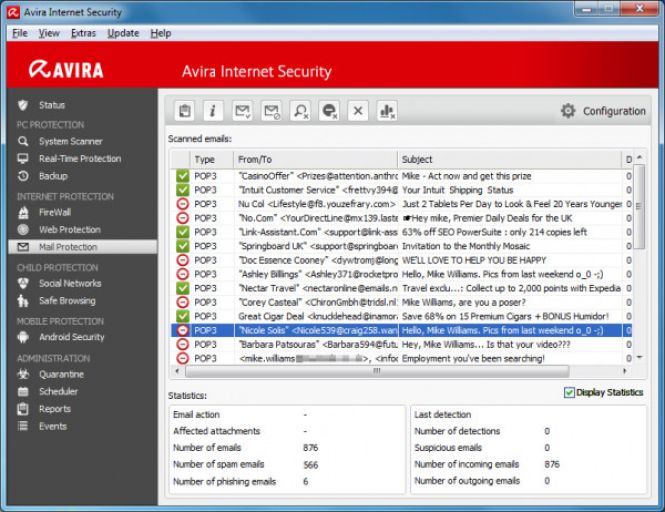Click the email list scroll-up arrow

639,157
